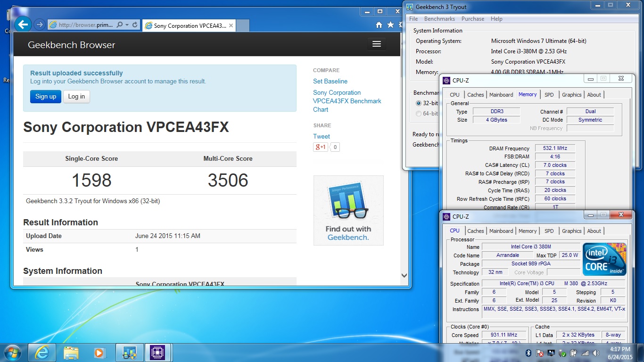644x362 pixels.
Task: Switch to Caches tab in upper CPU-Z
Action: (x=475, y=95)
